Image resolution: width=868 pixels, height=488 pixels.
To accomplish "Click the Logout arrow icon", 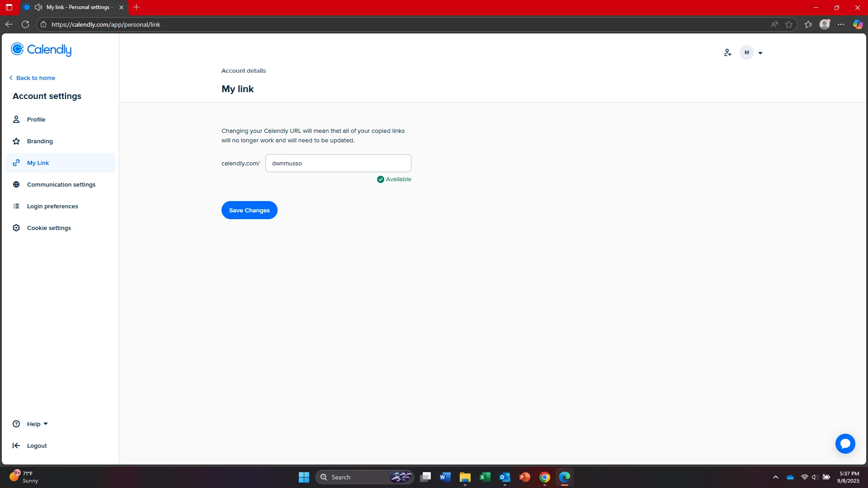I will [16, 446].
